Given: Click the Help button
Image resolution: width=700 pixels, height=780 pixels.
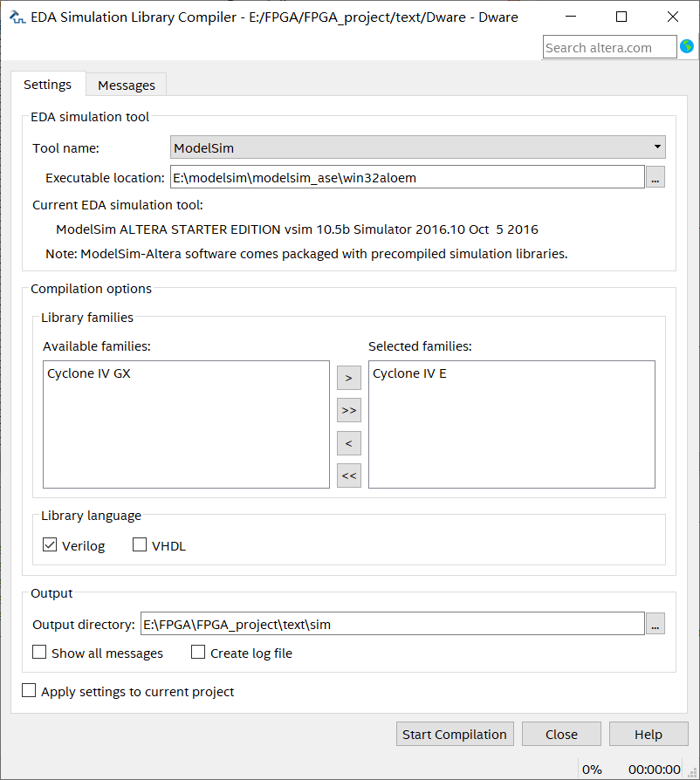Looking at the screenshot, I should tap(648, 734).
